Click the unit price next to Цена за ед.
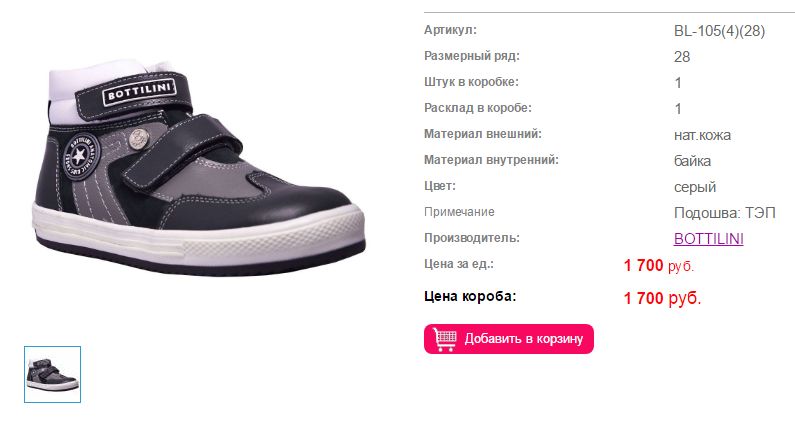Screen dimensions: 795x438 click(x=658, y=265)
